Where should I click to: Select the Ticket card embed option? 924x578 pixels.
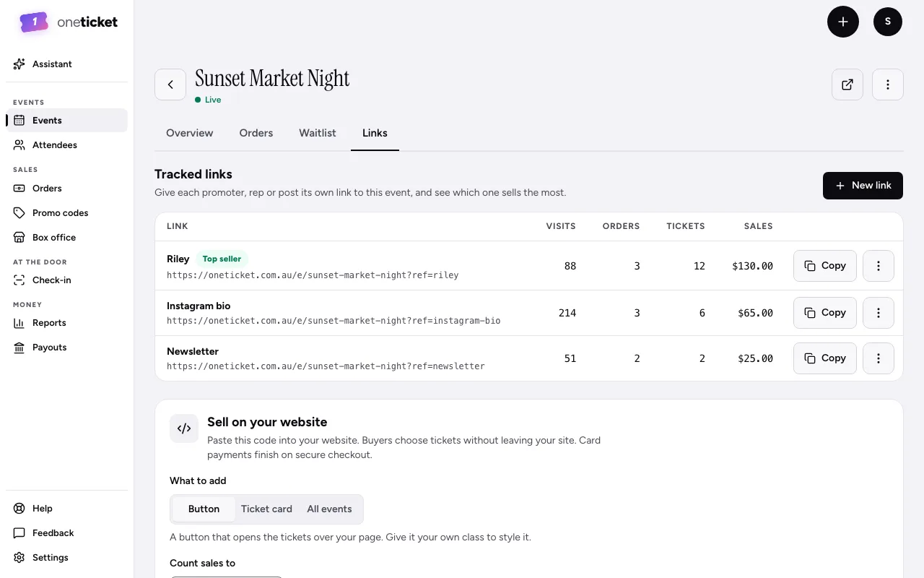266,509
